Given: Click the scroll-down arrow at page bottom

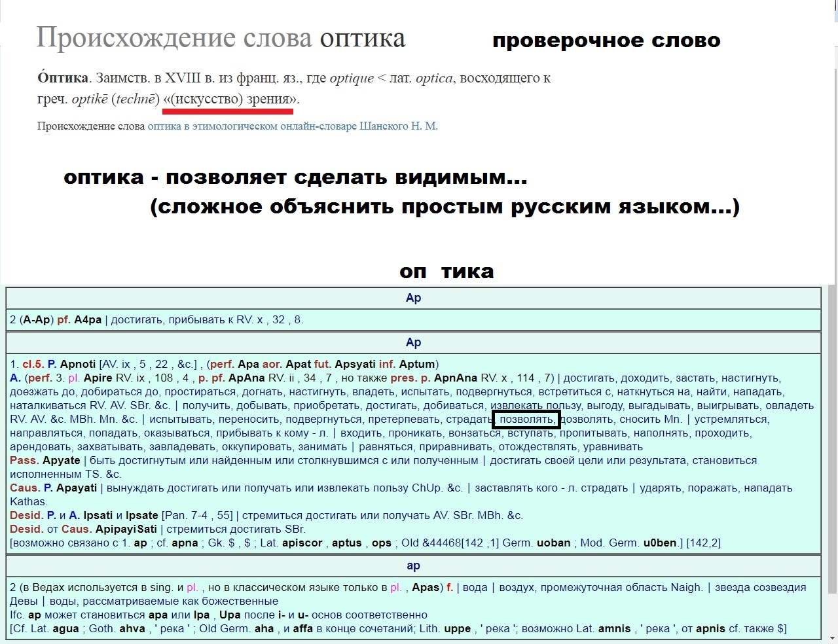Looking at the screenshot, I should pos(832,637).
